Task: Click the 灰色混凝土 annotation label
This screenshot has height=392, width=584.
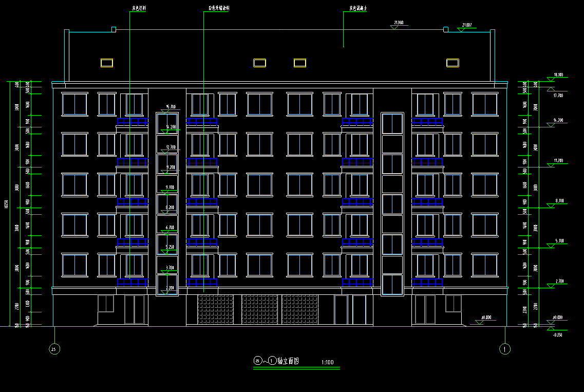Action: coord(357,9)
